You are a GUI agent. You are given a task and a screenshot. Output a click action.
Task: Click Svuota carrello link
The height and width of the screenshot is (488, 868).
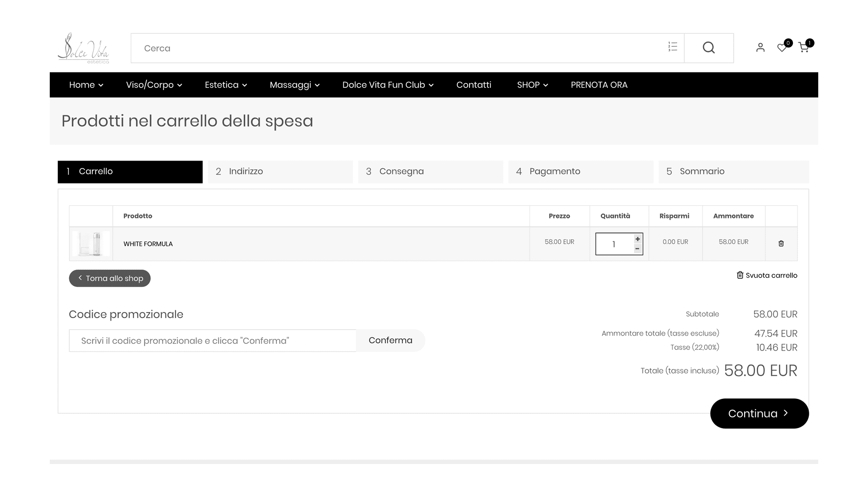(767, 275)
